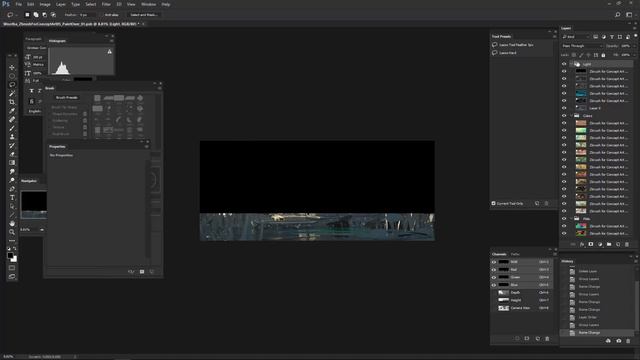Select the Brush tool in toolbox
Image resolution: width=640 pixels, height=360 pixels.
tap(12, 128)
